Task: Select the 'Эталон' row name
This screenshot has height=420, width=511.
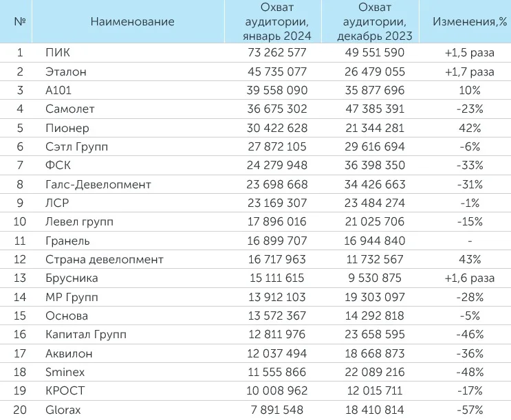Action: coord(65,71)
